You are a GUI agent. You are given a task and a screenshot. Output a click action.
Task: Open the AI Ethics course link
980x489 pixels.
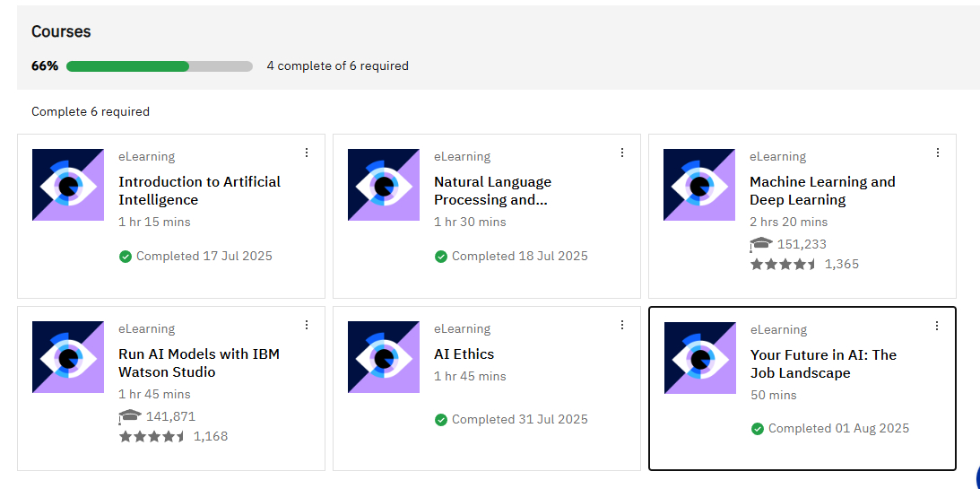point(464,354)
